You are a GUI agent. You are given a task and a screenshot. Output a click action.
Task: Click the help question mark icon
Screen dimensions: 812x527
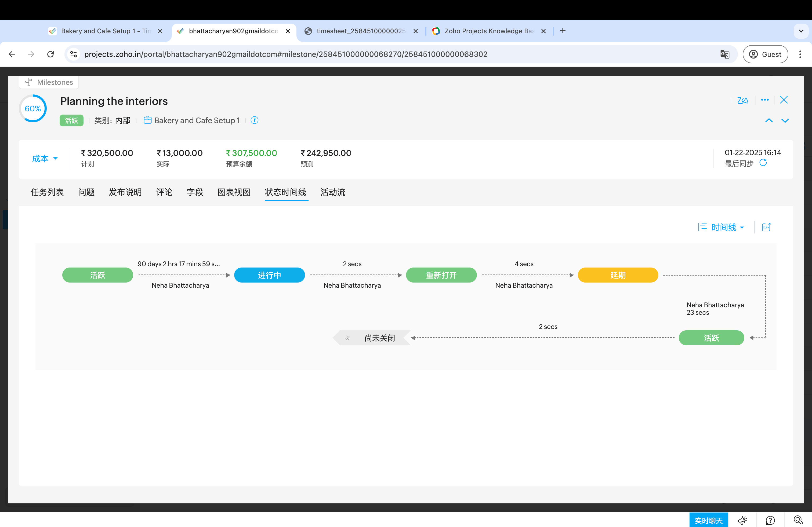pyautogui.click(x=770, y=520)
